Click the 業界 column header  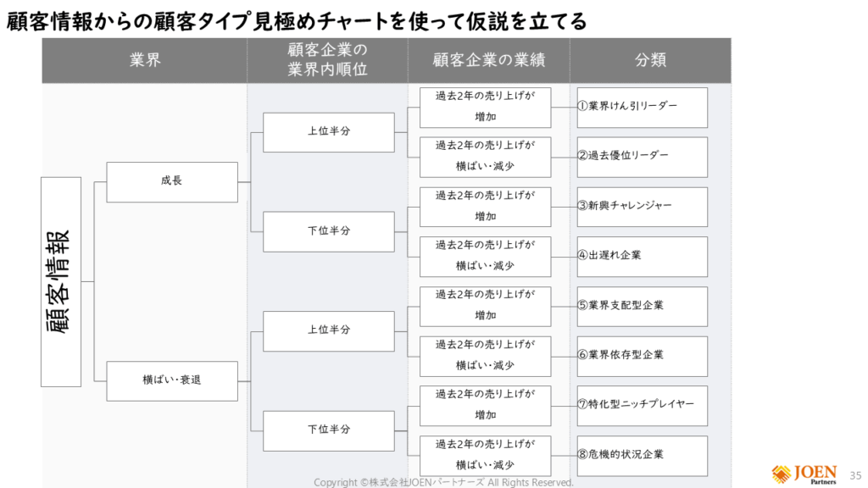coord(145,60)
